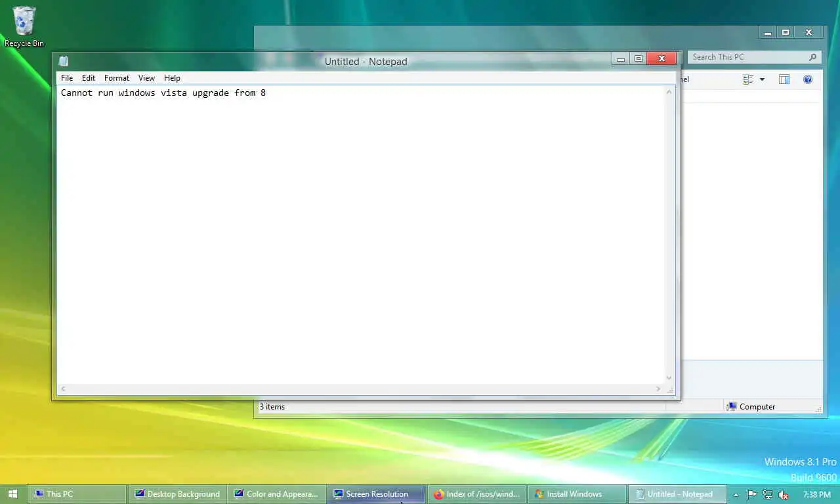Open the 7:38 PM taskbar clock
This screenshot has width=840, height=504.
pyautogui.click(x=816, y=495)
